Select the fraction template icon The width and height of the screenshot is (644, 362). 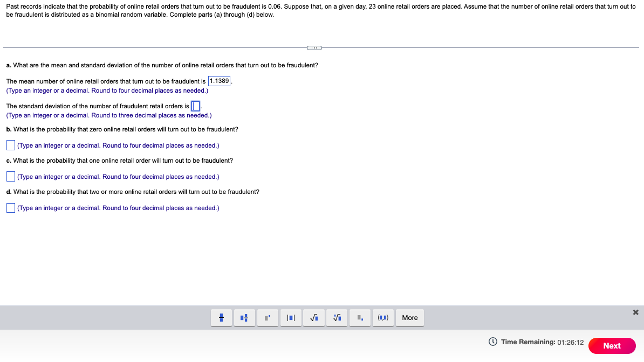(x=221, y=317)
